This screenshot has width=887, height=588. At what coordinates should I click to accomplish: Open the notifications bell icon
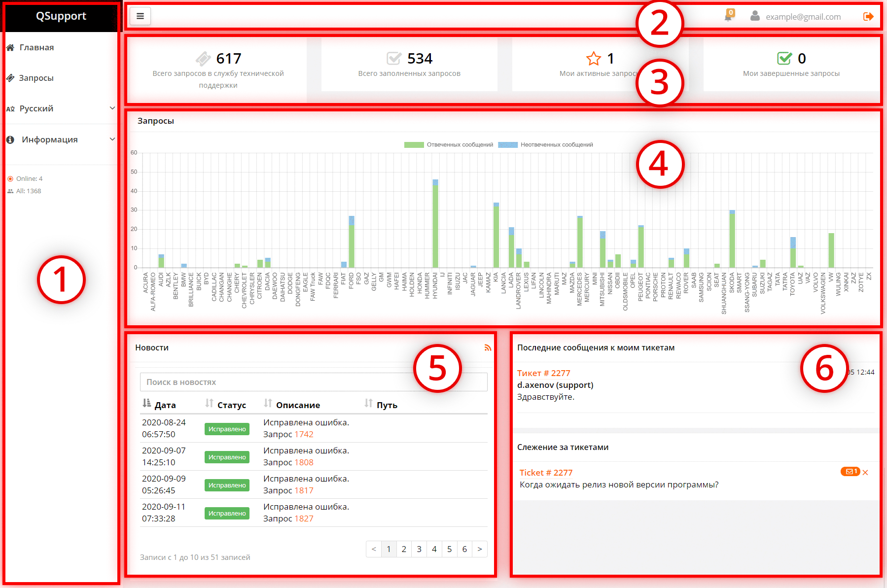tap(728, 17)
